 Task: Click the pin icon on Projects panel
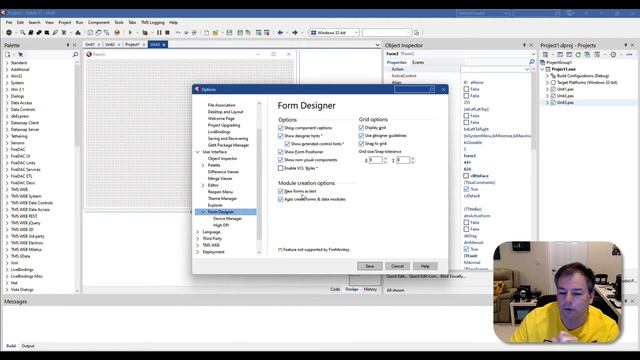coord(626,45)
